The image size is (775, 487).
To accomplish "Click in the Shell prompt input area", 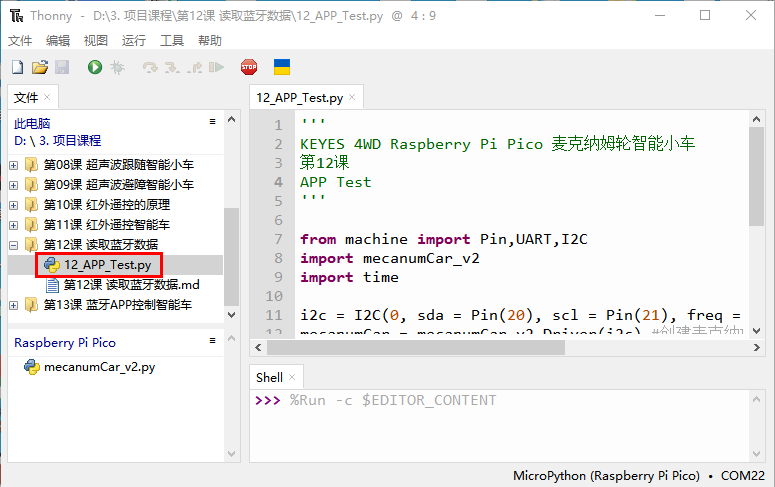I will coord(499,425).
